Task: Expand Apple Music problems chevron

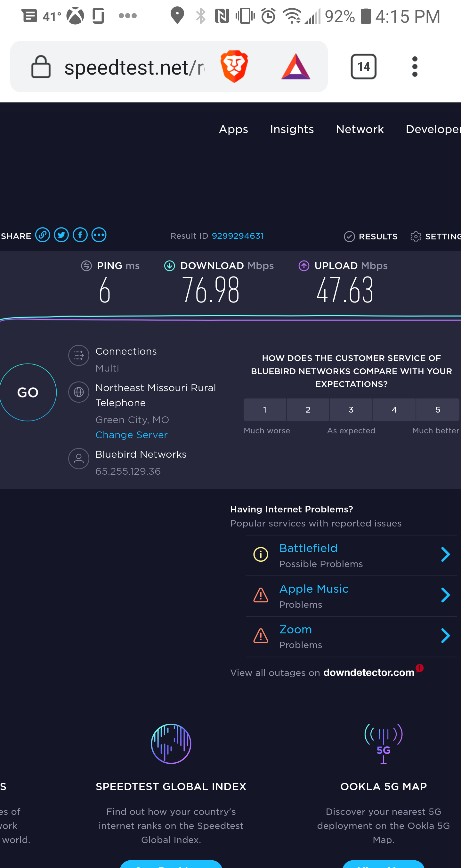Action: click(445, 595)
